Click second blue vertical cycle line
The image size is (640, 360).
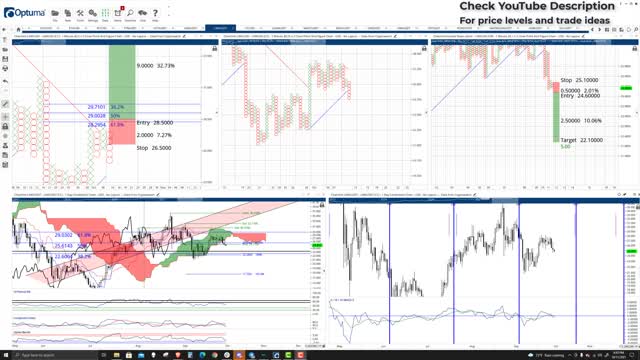pos(453,273)
